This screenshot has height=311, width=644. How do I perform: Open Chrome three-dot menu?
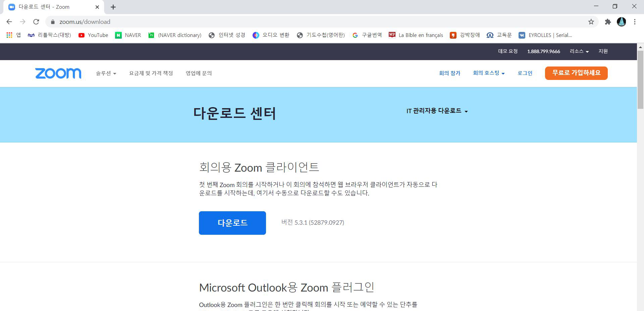pyautogui.click(x=635, y=22)
